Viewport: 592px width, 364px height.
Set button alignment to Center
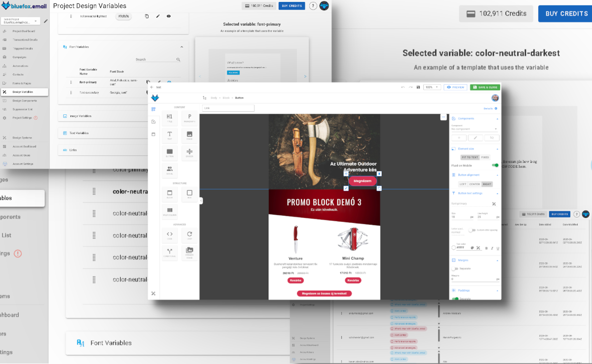[x=475, y=184]
